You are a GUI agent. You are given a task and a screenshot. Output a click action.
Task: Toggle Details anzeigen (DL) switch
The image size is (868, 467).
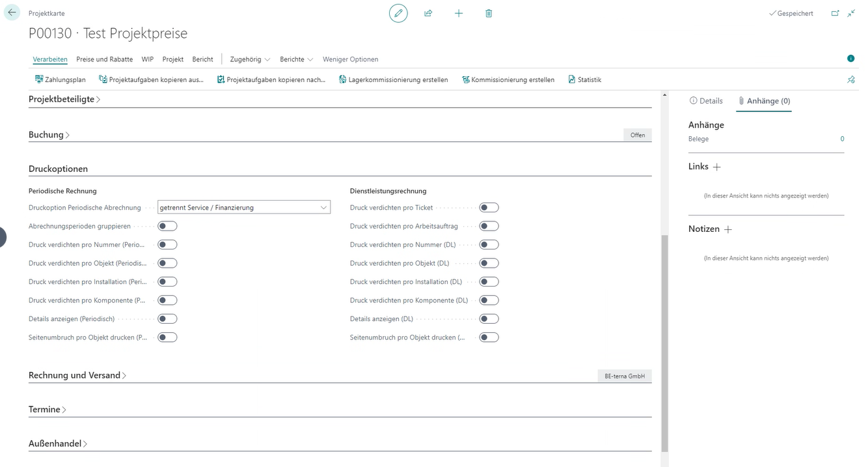(489, 319)
